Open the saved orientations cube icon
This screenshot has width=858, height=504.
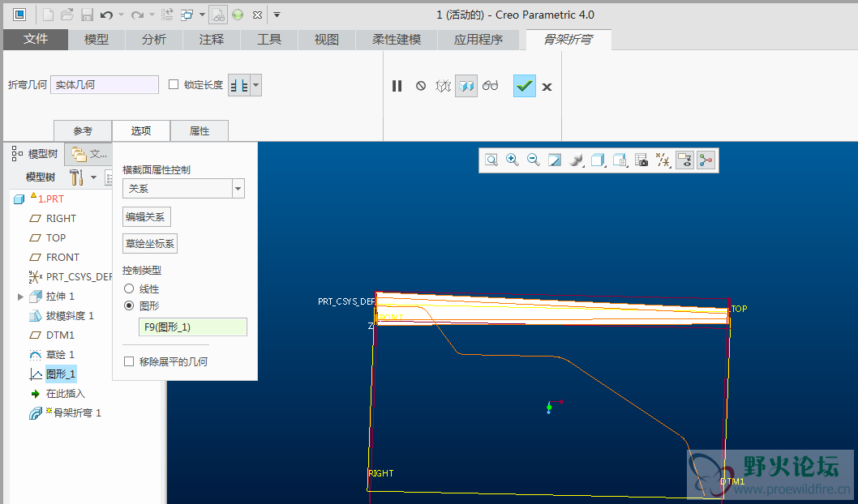[x=598, y=160]
